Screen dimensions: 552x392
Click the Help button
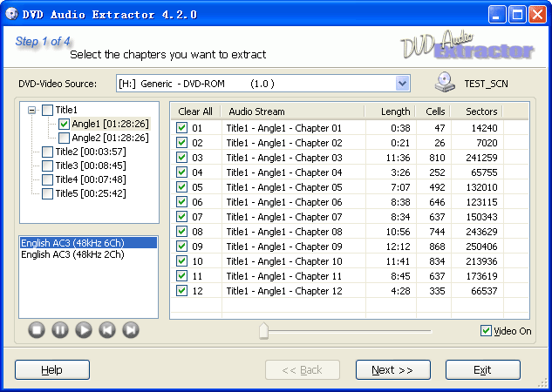coord(52,370)
